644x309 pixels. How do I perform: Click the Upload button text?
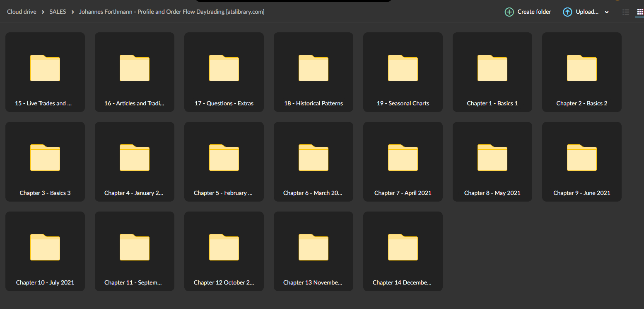coord(587,12)
